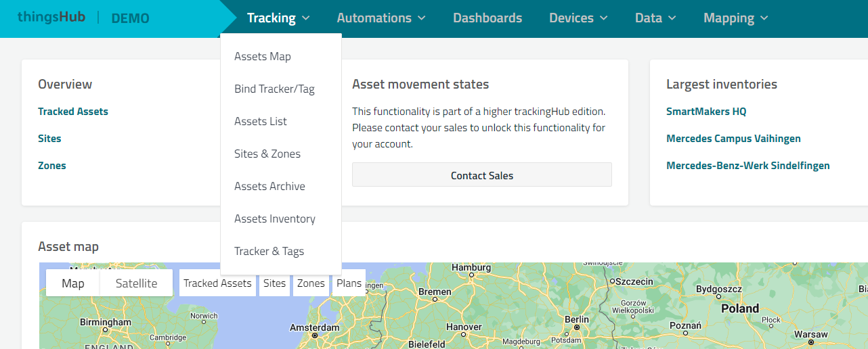Open the Devices dropdown menu
This screenshot has height=349, width=868.
tap(578, 18)
